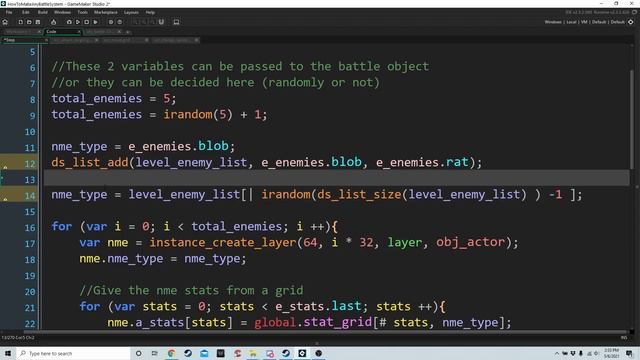This screenshot has height=360, width=640.
Task: Open the Windows Start menu
Action: coord(8,353)
